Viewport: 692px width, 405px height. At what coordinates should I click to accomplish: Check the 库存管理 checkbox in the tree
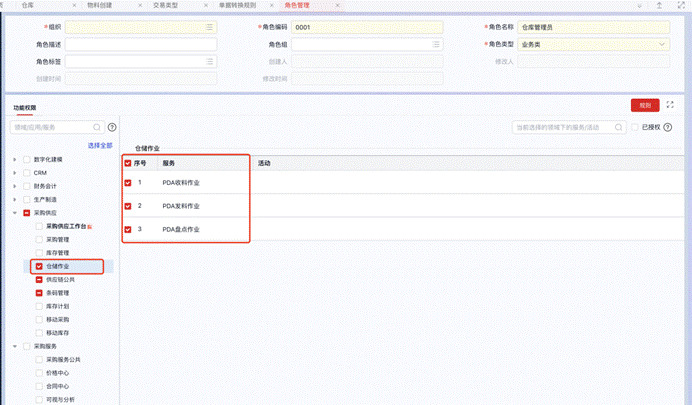click(39, 254)
